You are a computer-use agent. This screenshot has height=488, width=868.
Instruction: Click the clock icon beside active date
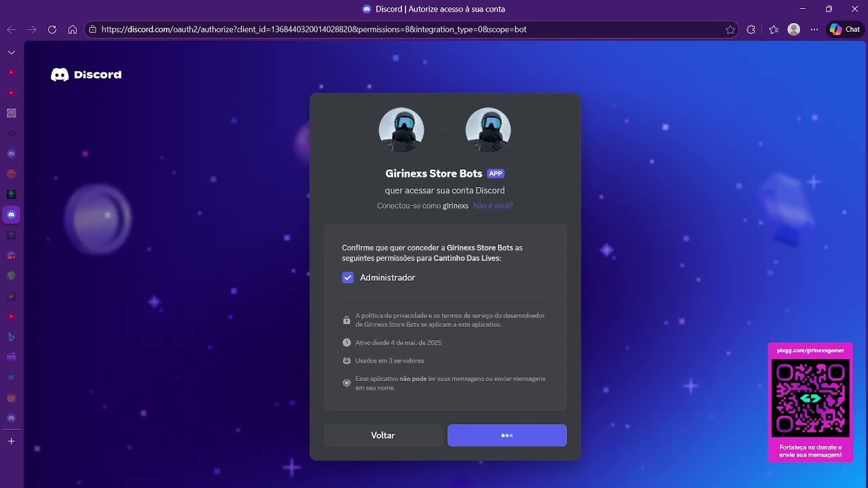[x=347, y=343]
